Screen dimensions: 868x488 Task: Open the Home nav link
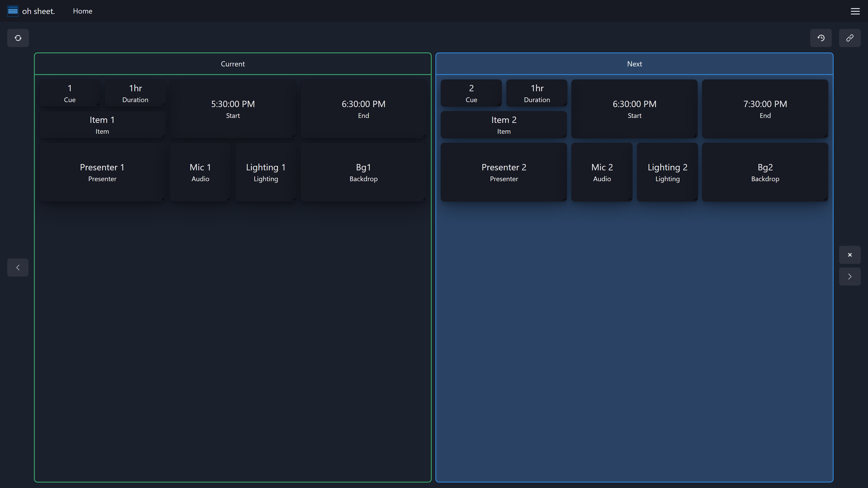pos(83,11)
